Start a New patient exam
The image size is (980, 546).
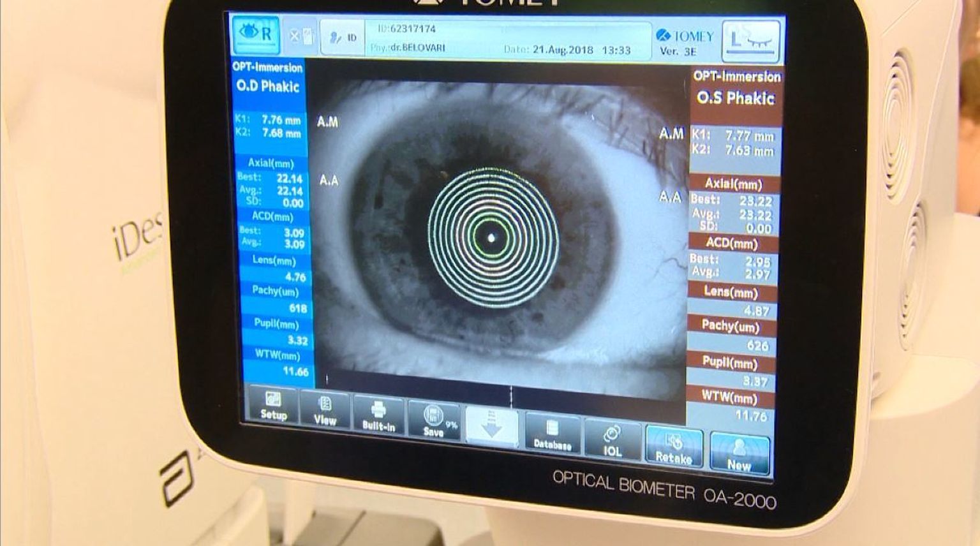pos(739,454)
